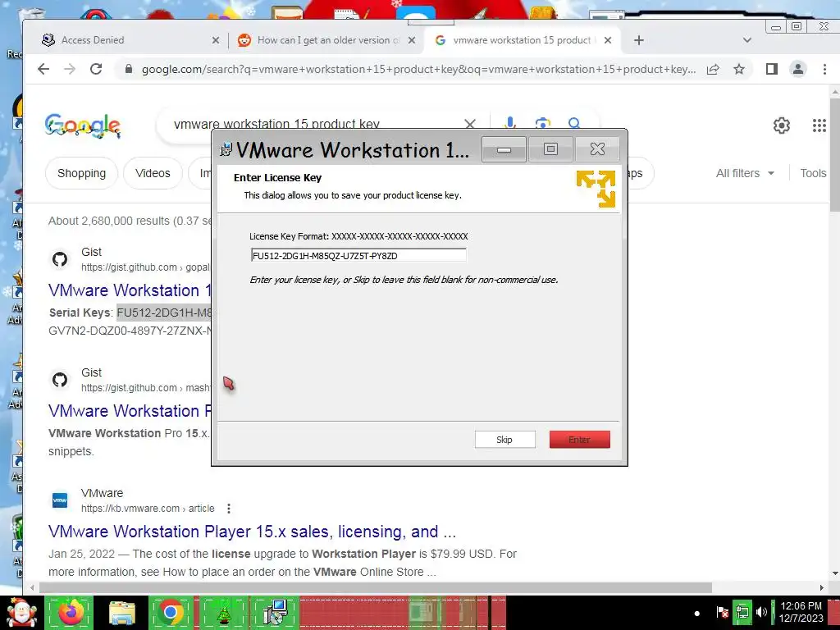
Task: Click the three-dot menu beside kb.vmware.com
Action: [x=229, y=509]
